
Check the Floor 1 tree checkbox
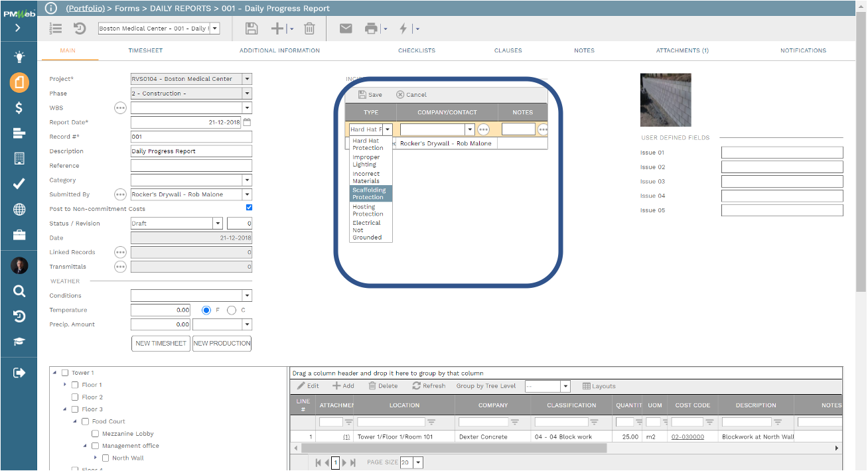click(75, 385)
